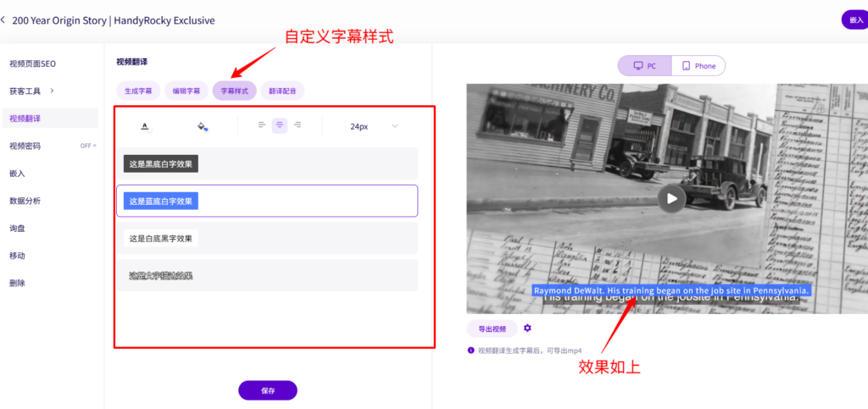Click the back arrow beside video title
The height and width of the screenshot is (409, 868).
[x=4, y=19]
